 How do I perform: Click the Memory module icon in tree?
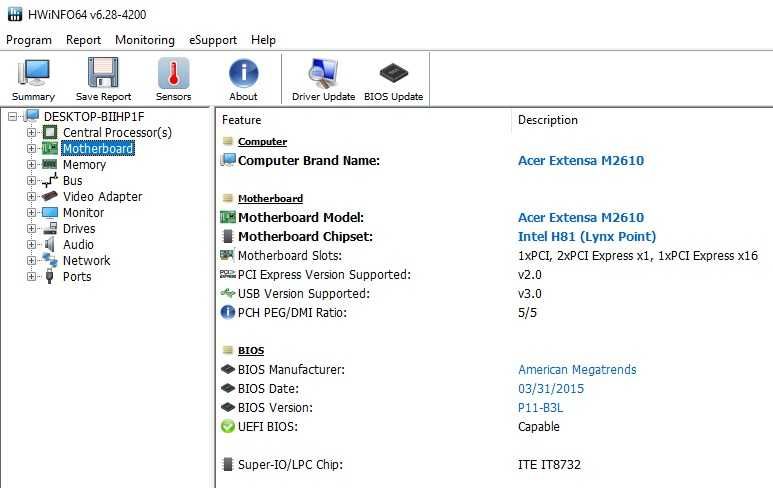click(50, 164)
